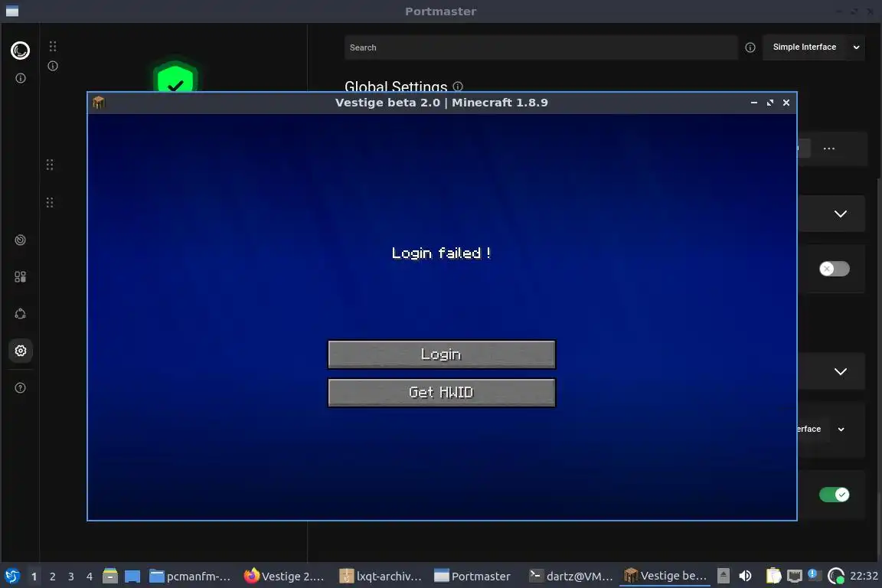Open the notification tray icon with blue badge

pyautogui.click(x=814, y=575)
